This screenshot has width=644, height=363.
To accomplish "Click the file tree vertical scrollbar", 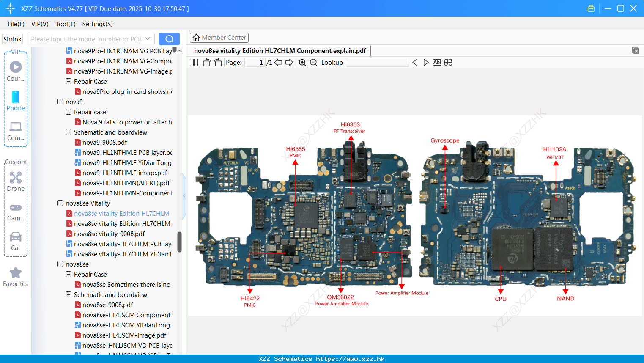I will 179,242.
